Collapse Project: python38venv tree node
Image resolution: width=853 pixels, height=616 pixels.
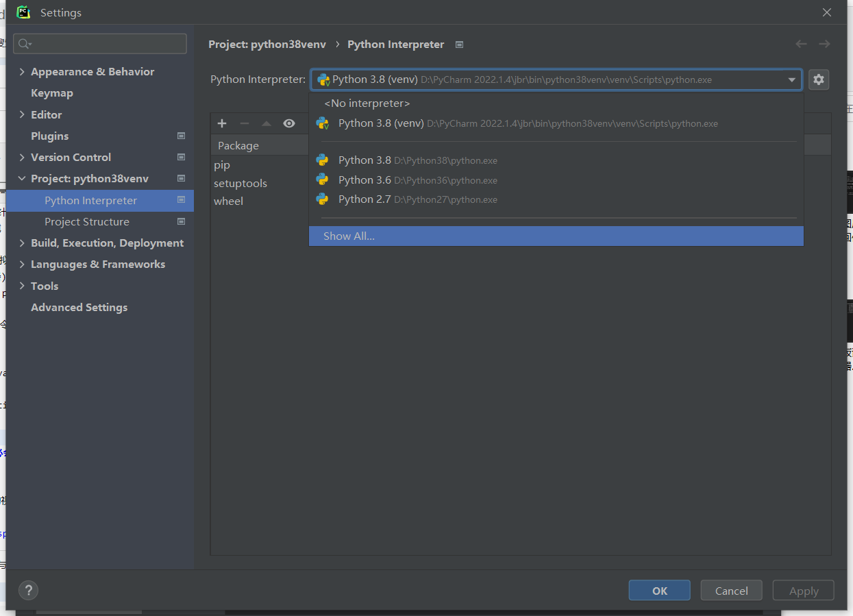(x=22, y=179)
